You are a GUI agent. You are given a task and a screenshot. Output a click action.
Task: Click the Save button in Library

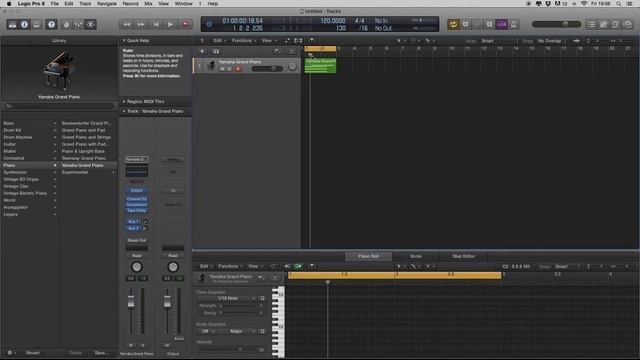point(101,353)
